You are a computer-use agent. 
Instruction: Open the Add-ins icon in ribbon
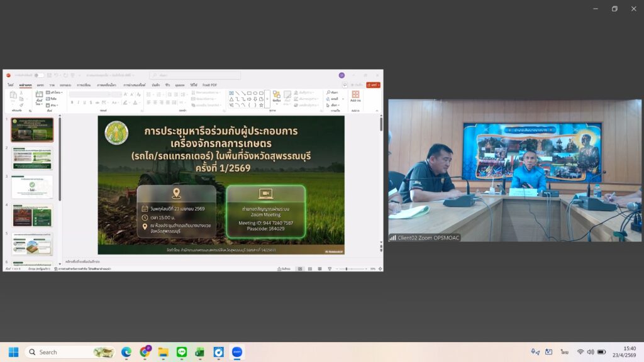355,97
